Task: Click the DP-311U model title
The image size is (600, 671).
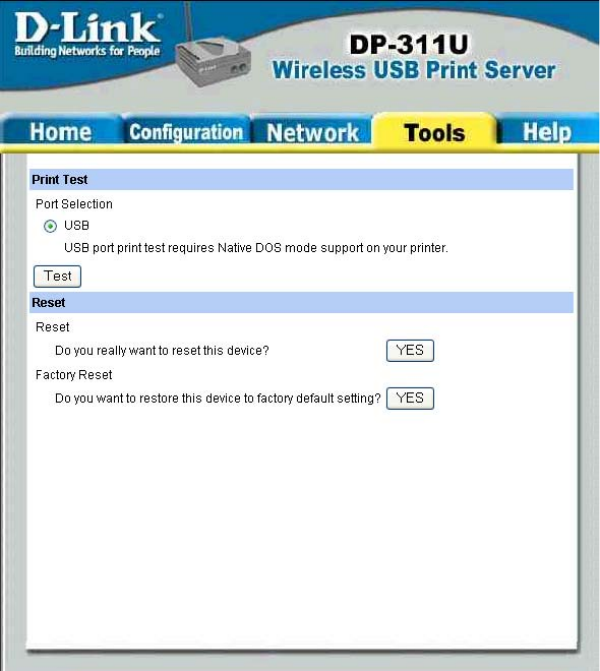Action: [409, 44]
